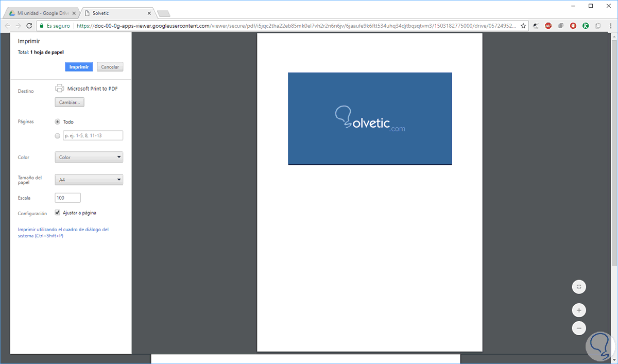Click the fit to page preview button
The image size is (618, 364).
(579, 287)
